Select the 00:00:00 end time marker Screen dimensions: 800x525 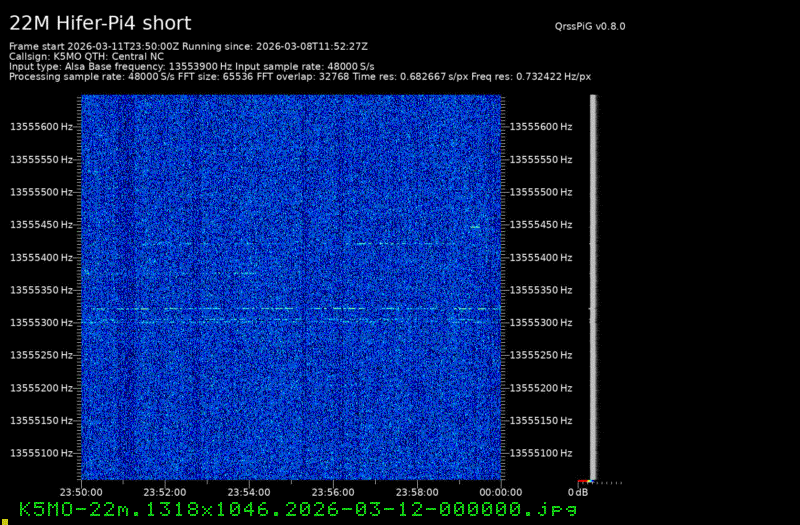pyautogui.click(x=500, y=492)
